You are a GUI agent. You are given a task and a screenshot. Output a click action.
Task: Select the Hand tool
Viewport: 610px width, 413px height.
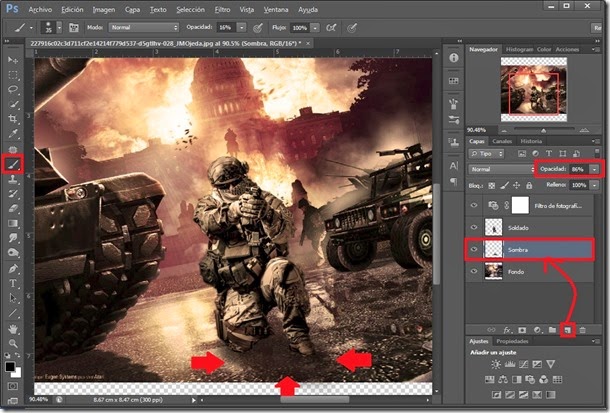[13, 329]
